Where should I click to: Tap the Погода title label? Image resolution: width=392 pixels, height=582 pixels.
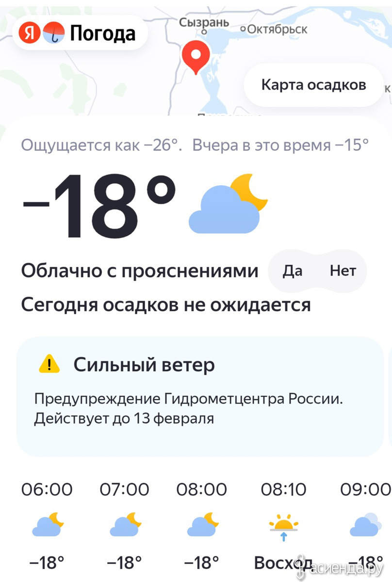[x=103, y=33]
